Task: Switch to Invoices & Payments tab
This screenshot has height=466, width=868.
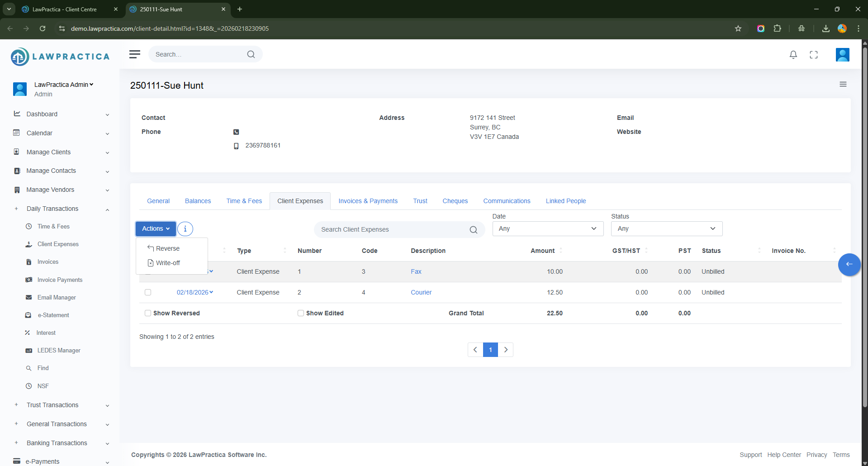Action: (x=368, y=201)
